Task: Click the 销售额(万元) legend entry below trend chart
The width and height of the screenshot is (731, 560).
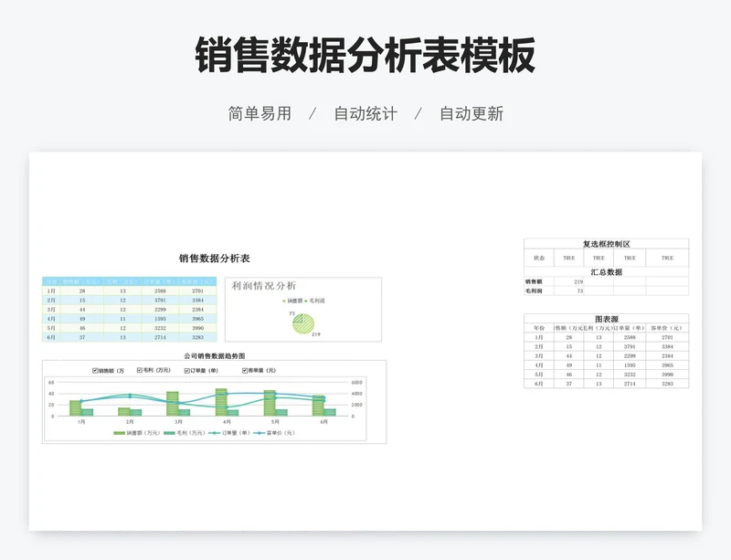Action: tap(136, 433)
